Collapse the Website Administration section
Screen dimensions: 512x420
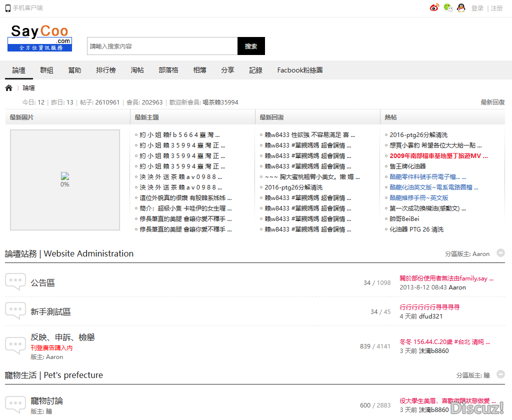point(500,253)
